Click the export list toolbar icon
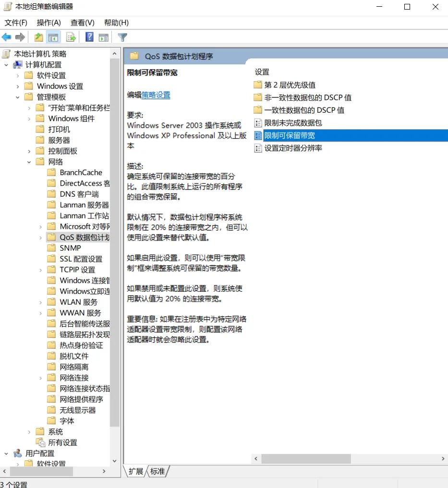 click(x=71, y=37)
